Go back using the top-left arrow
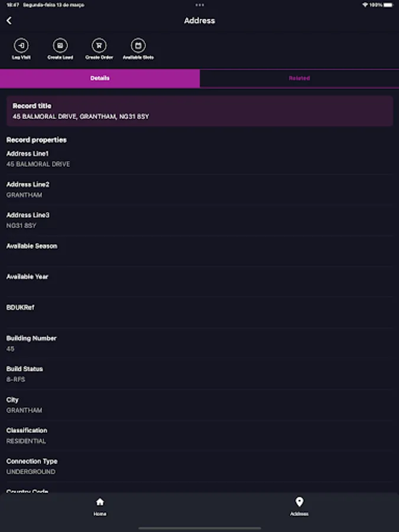 9,21
